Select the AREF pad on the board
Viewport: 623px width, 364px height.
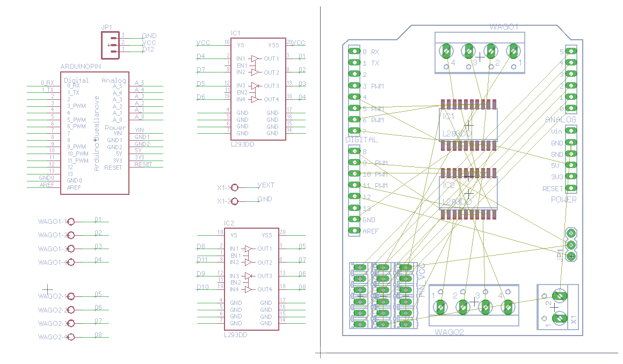pos(354,230)
